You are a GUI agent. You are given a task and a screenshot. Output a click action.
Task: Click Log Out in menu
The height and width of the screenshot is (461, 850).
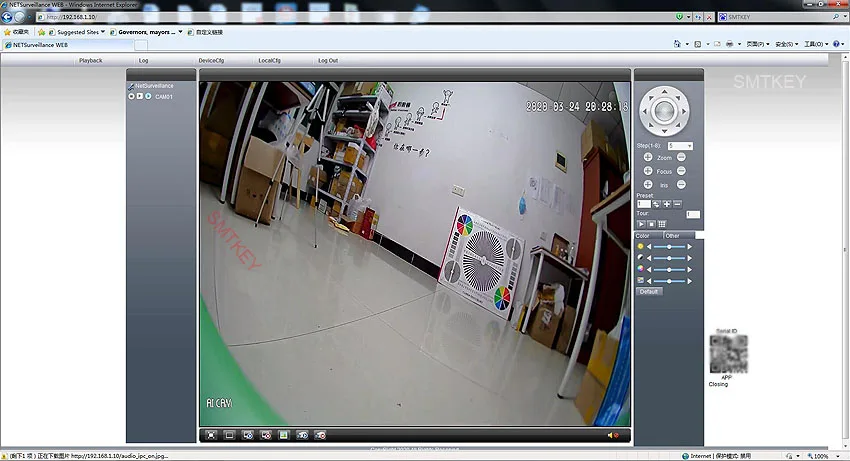pos(327,60)
